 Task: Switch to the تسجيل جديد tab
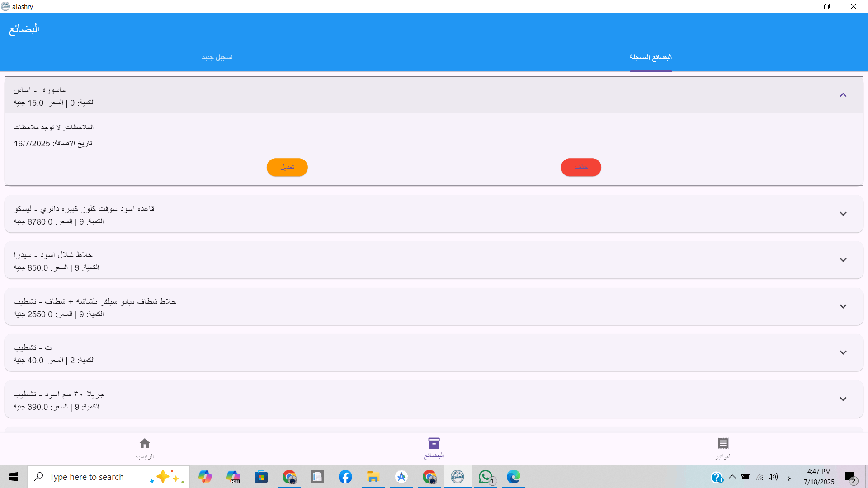point(217,57)
